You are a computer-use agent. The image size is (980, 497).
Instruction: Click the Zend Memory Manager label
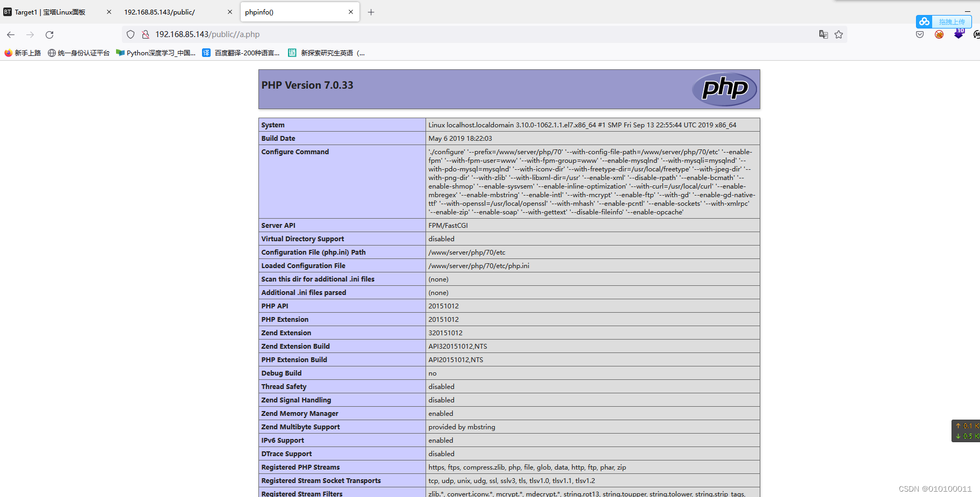coord(300,414)
